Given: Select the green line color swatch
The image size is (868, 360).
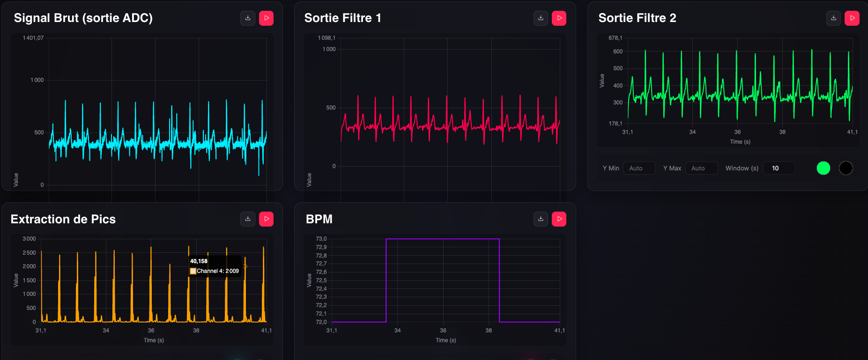Looking at the screenshot, I should [823, 168].
